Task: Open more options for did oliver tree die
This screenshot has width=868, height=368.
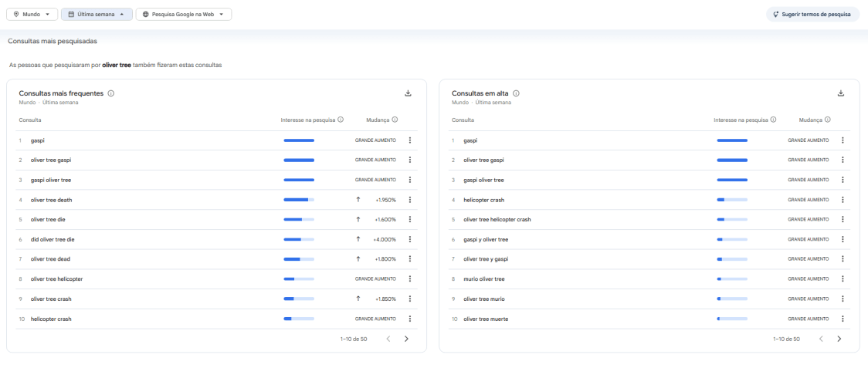Action: point(409,240)
